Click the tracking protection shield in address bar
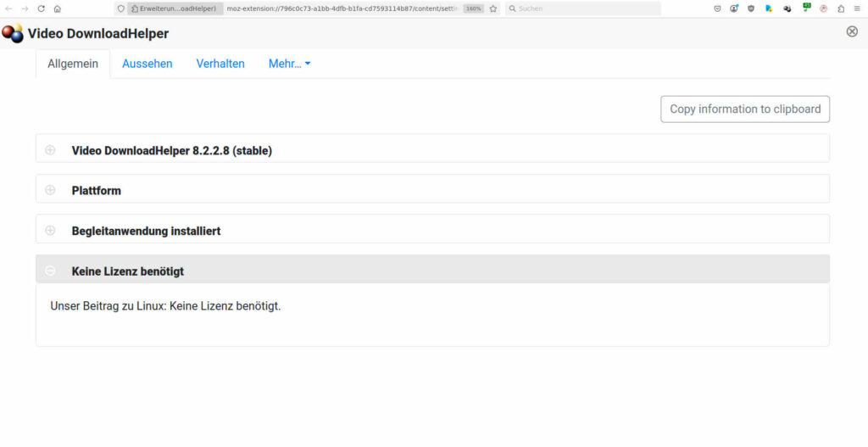This screenshot has height=447, width=868. point(121,8)
